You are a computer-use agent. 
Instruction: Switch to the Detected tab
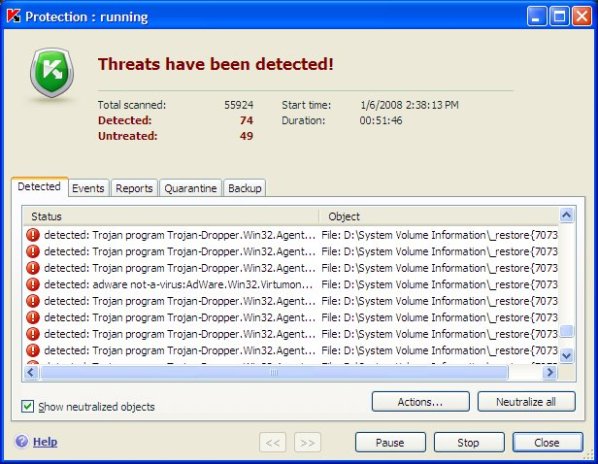39,186
